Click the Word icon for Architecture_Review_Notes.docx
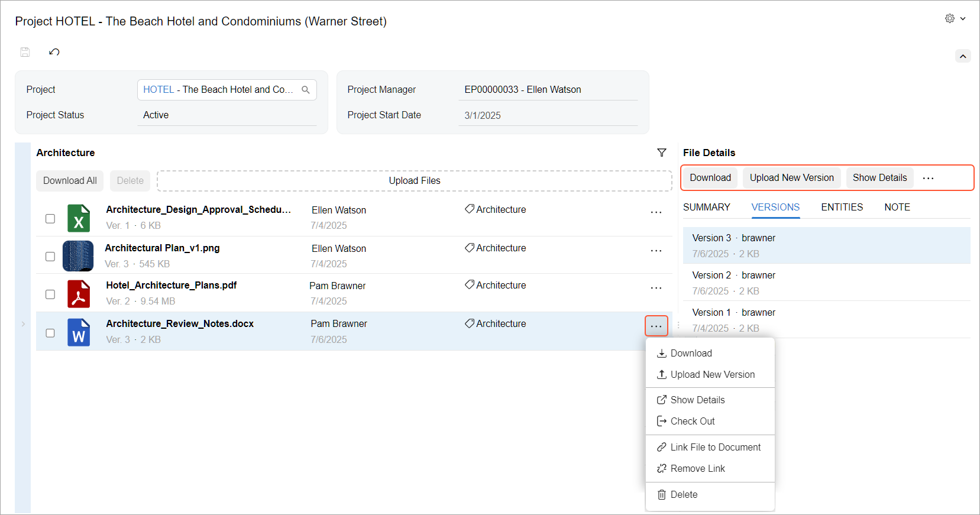This screenshot has width=980, height=515. [79, 332]
